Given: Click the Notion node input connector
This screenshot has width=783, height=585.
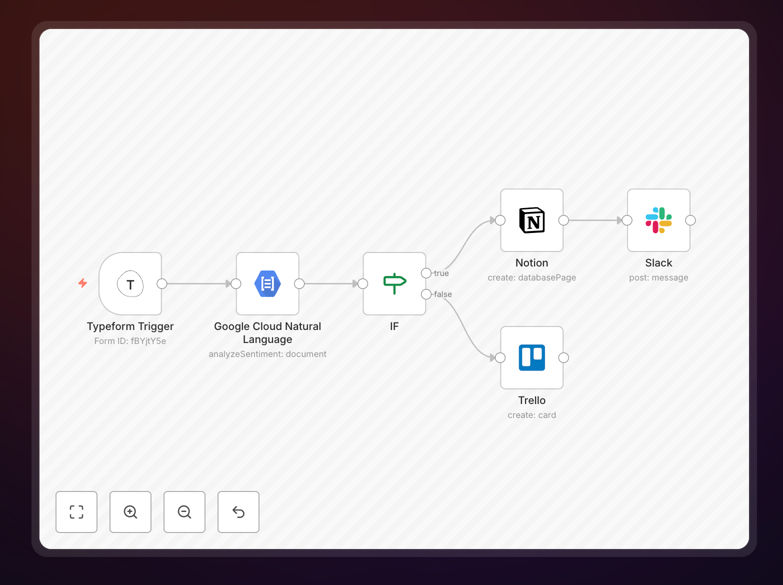Looking at the screenshot, I should click(500, 220).
